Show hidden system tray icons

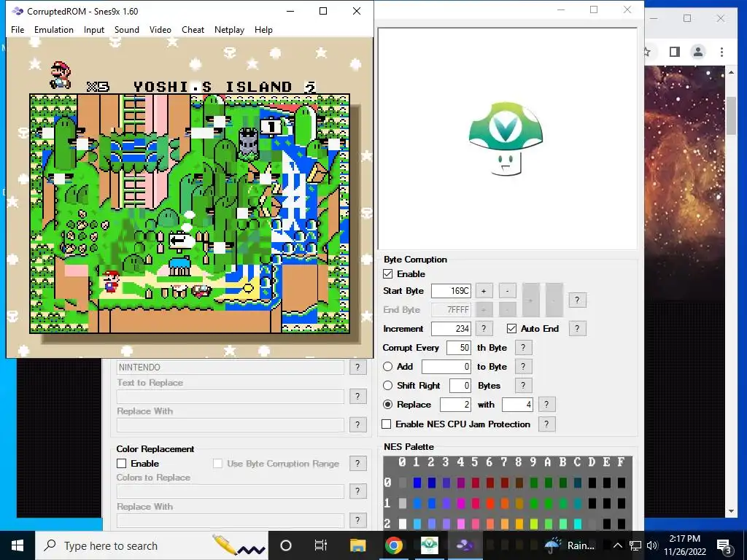[x=617, y=545]
